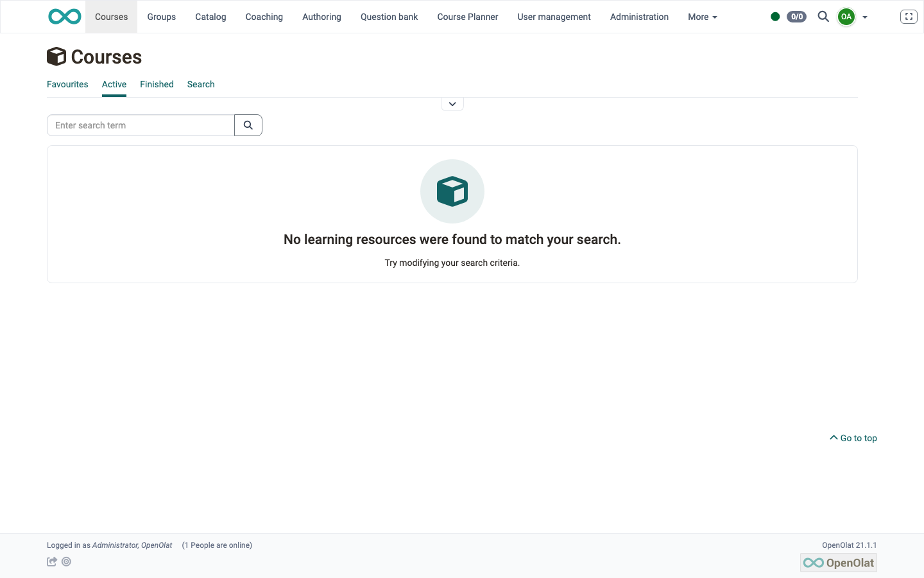
Task: Navigate to Question bank
Action: coord(389,17)
